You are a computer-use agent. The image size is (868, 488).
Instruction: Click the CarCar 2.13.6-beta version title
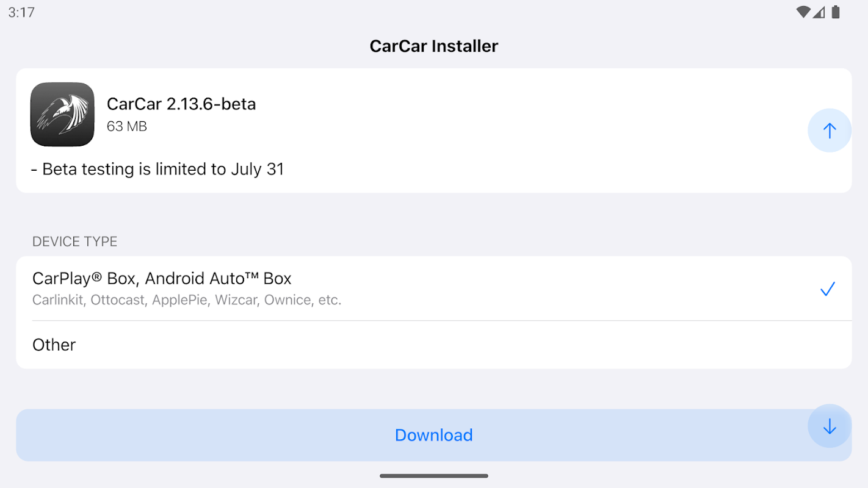click(x=181, y=104)
